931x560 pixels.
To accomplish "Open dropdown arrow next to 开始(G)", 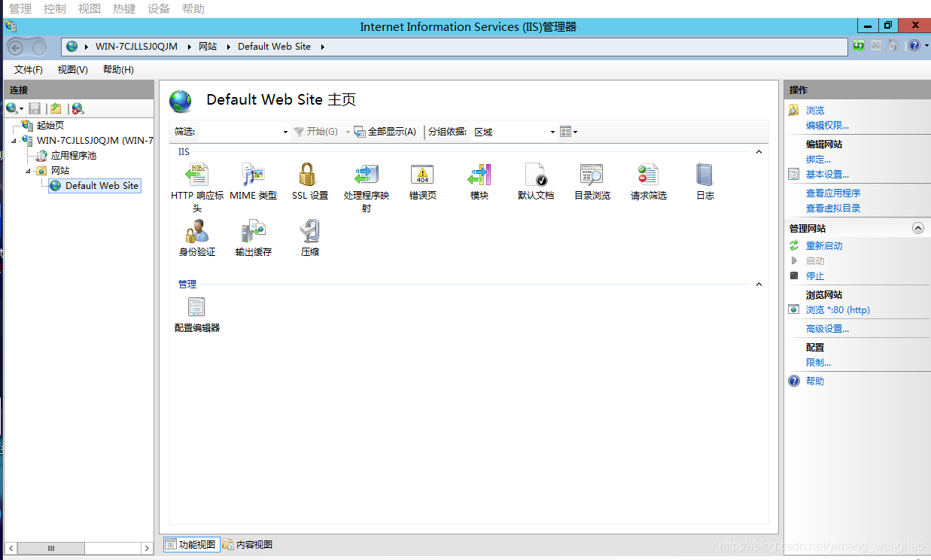I will click(348, 132).
